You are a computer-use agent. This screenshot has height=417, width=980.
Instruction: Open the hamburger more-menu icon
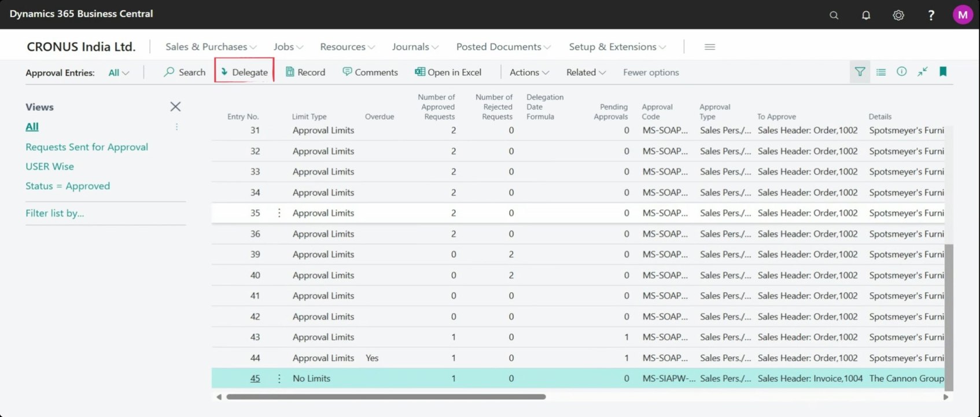(710, 47)
